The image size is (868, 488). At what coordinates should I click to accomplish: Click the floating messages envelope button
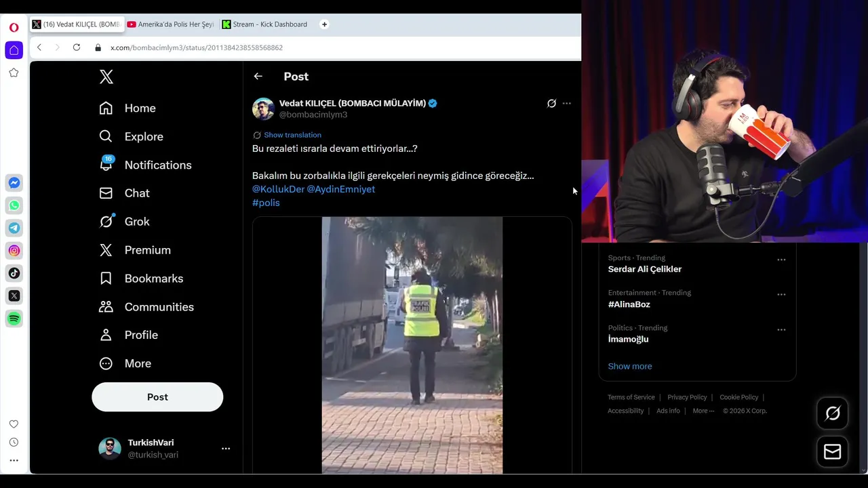pos(832,452)
